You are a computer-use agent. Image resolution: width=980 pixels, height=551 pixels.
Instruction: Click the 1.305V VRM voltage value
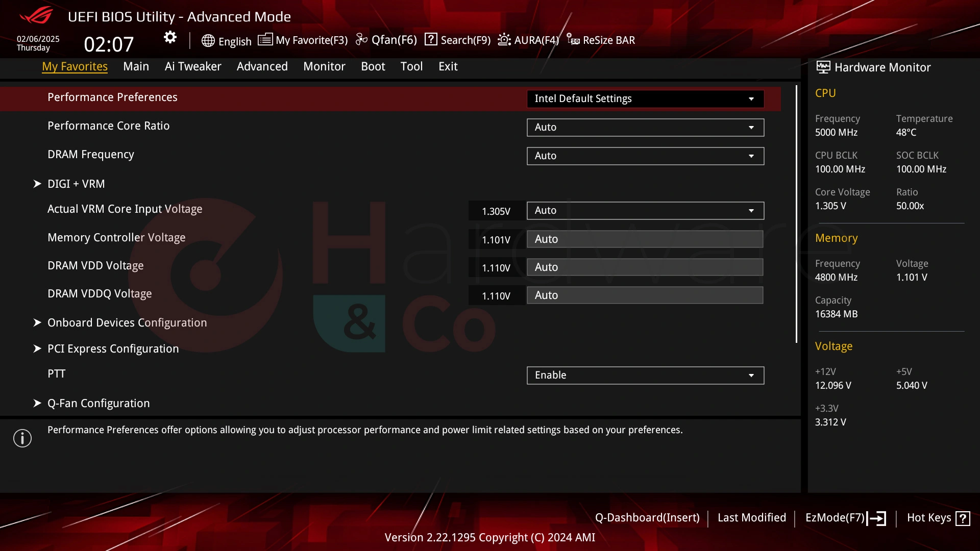496,211
